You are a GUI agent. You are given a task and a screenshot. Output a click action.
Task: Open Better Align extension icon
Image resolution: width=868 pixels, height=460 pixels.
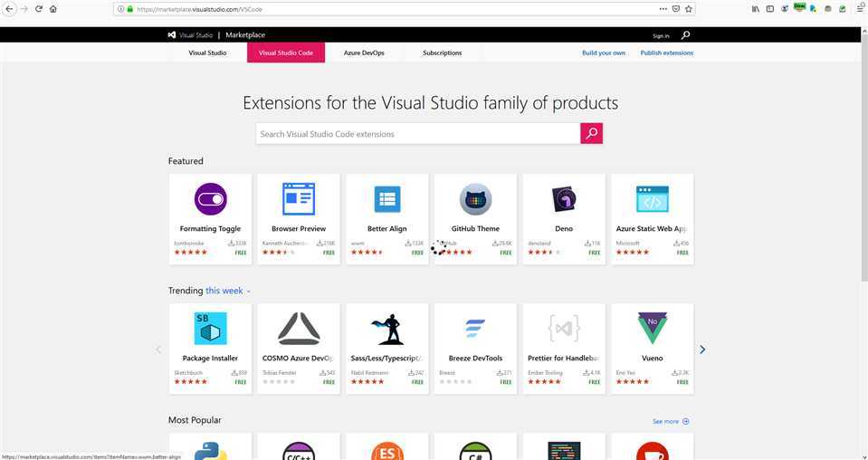[x=387, y=198]
